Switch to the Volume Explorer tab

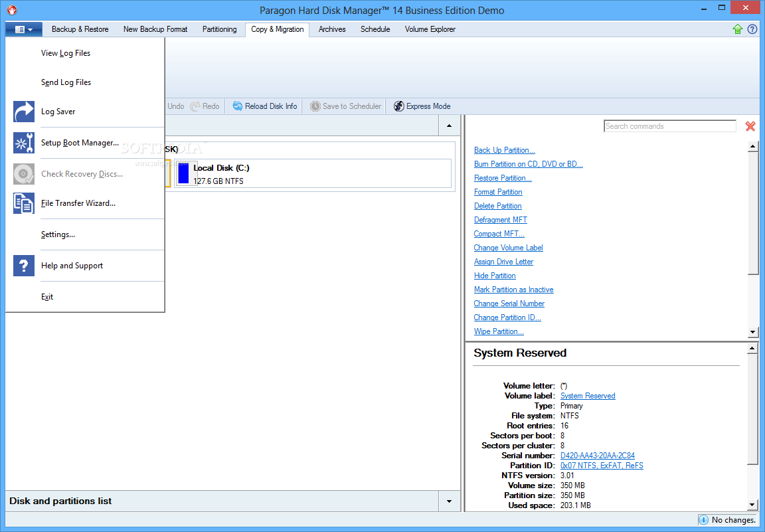430,29
